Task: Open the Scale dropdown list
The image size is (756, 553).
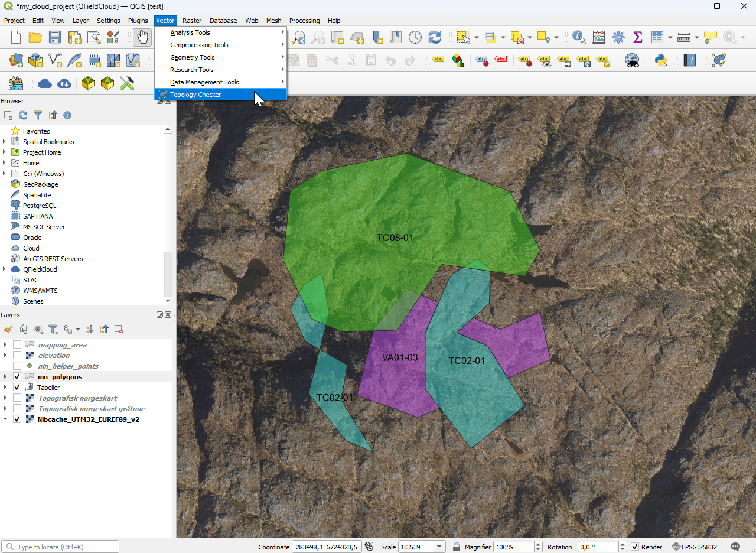Action: pyautogui.click(x=439, y=547)
